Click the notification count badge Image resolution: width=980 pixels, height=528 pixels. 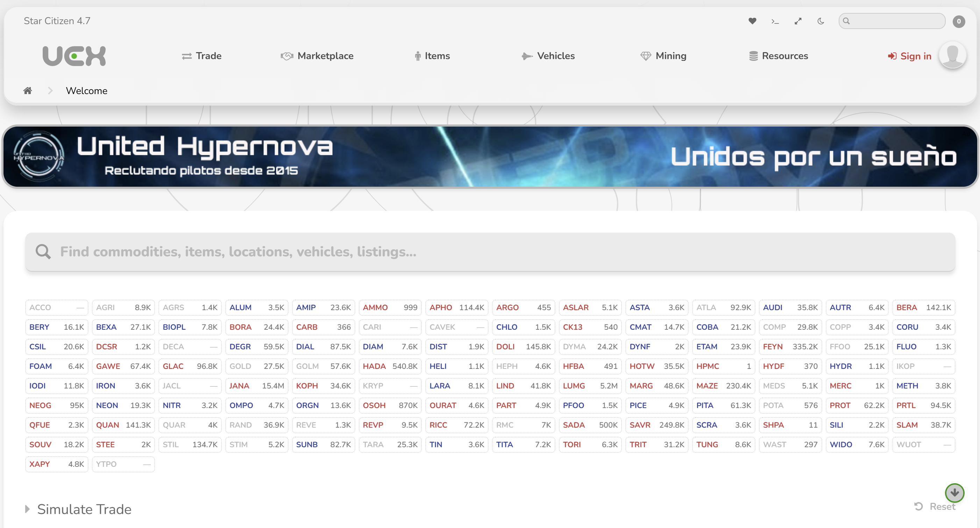point(959,21)
